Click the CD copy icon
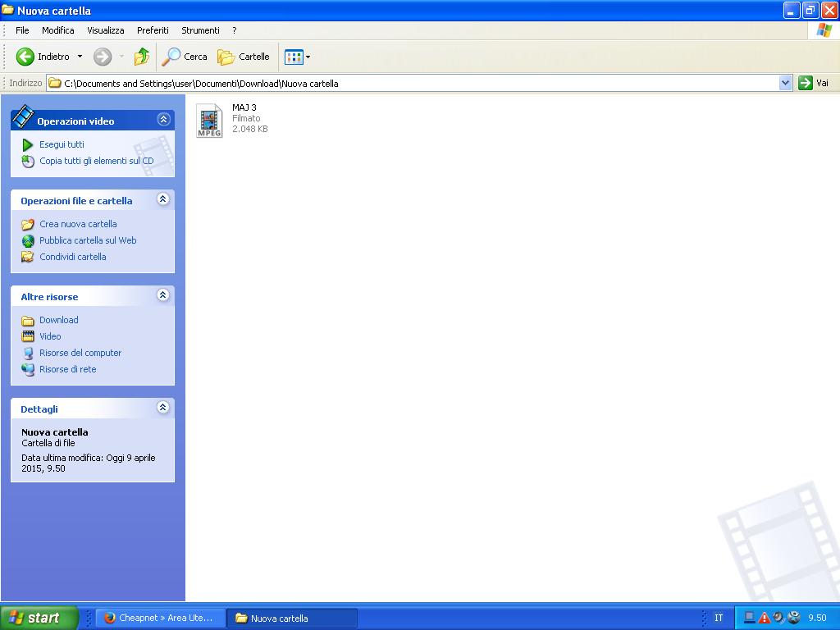 tap(28, 161)
